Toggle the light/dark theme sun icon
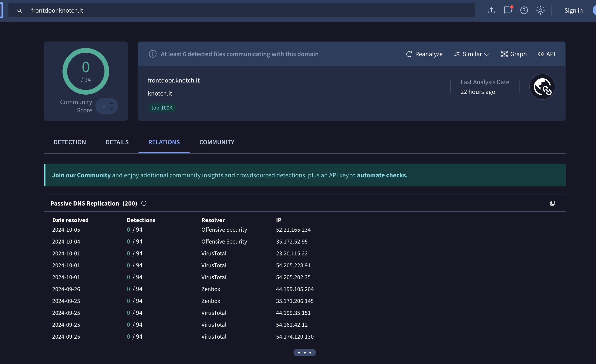596x364 pixels. [x=540, y=10]
